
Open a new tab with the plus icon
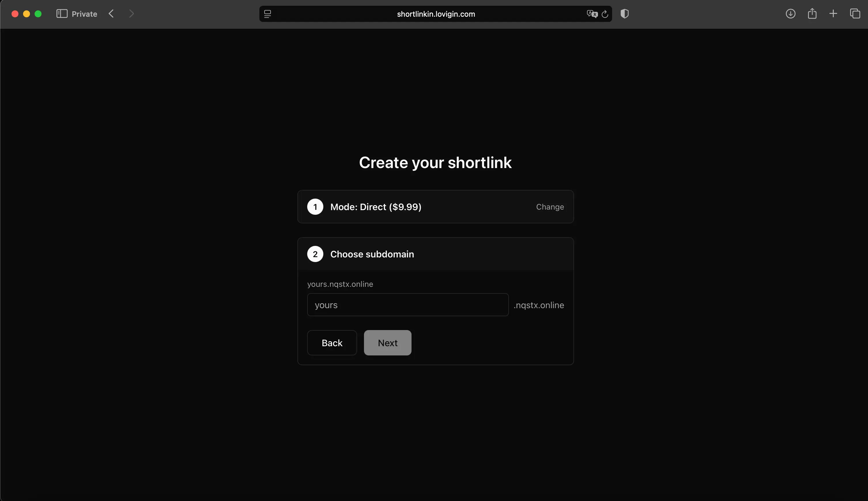(x=833, y=14)
